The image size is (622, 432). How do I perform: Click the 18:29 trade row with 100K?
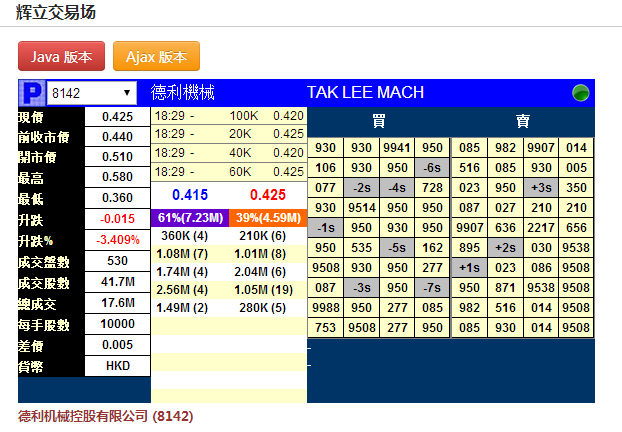tap(229, 116)
